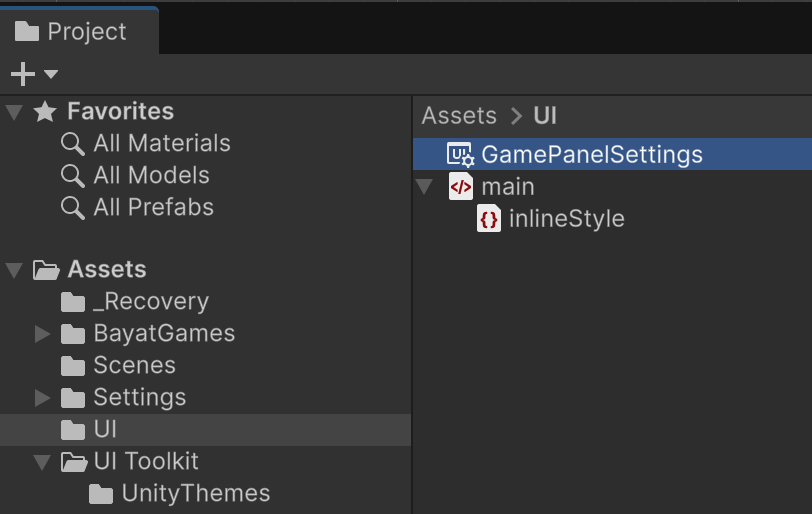Click the GamePanelSettings asset icon

click(460, 155)
